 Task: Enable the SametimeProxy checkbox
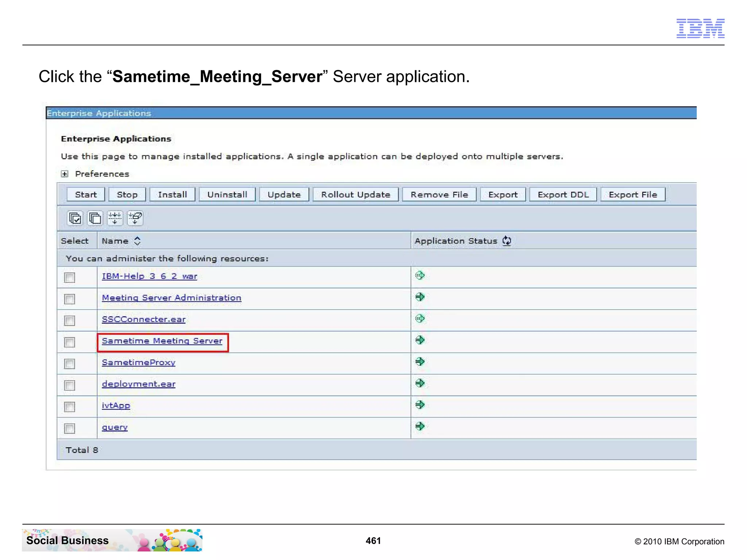(69, 363)
